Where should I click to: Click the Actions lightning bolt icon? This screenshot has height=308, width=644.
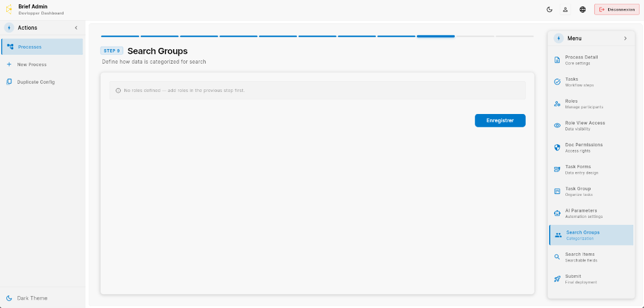click(9, 28)
